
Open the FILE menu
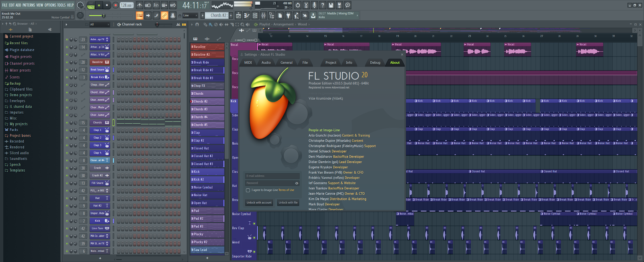5,5
